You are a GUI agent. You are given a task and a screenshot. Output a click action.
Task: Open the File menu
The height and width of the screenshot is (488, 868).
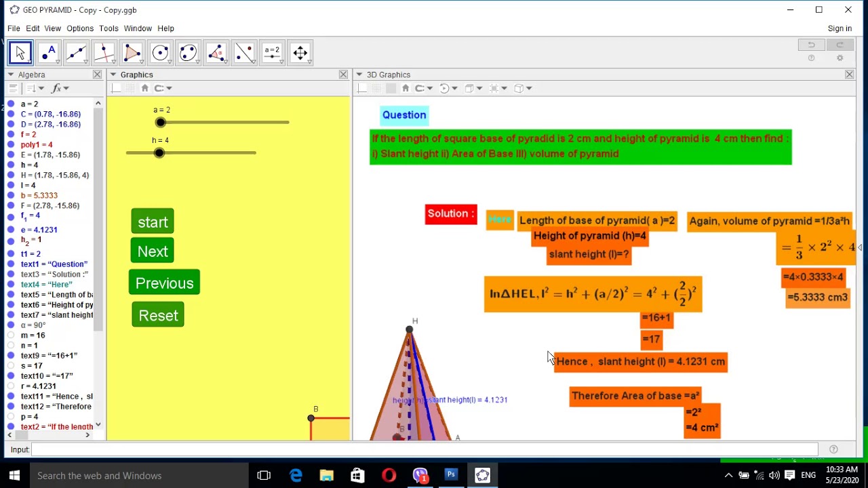pyautogui.click(x=14, y=28)
